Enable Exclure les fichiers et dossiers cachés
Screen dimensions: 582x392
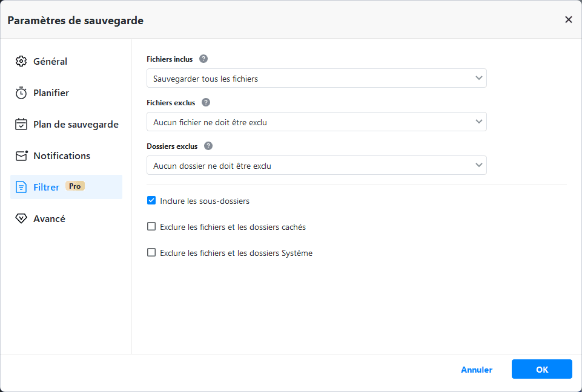[152, 227]
